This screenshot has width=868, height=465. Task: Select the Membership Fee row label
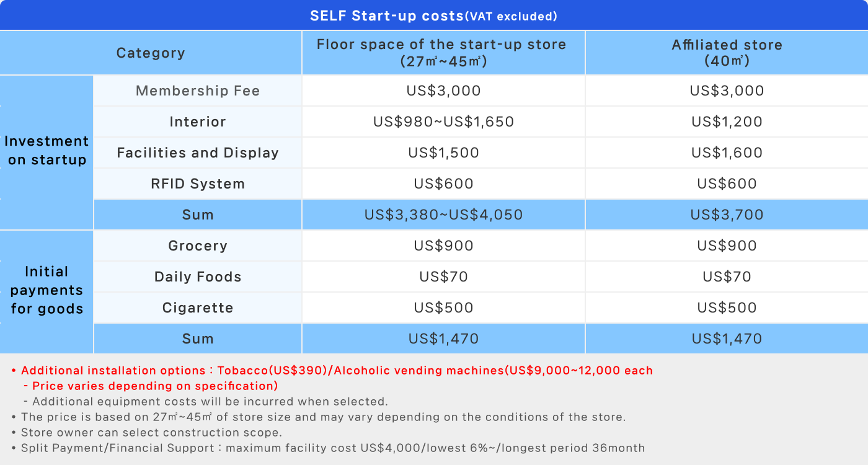(x=198, y=91)
